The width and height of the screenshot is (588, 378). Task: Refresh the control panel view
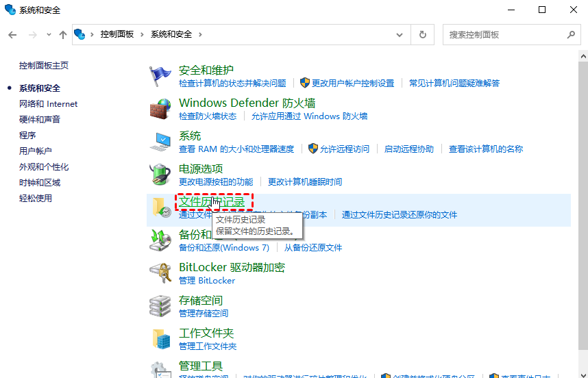click(423, 34)
